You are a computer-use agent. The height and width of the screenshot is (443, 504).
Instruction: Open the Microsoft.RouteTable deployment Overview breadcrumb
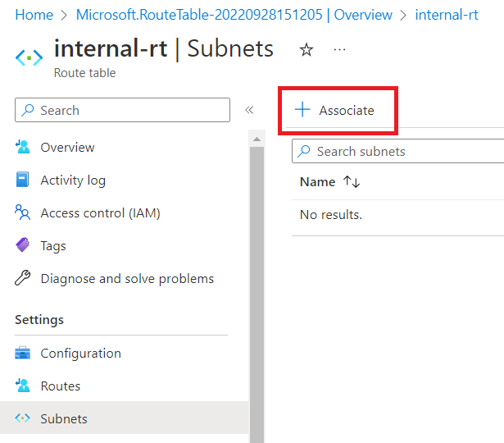click(x=234, y=15)
